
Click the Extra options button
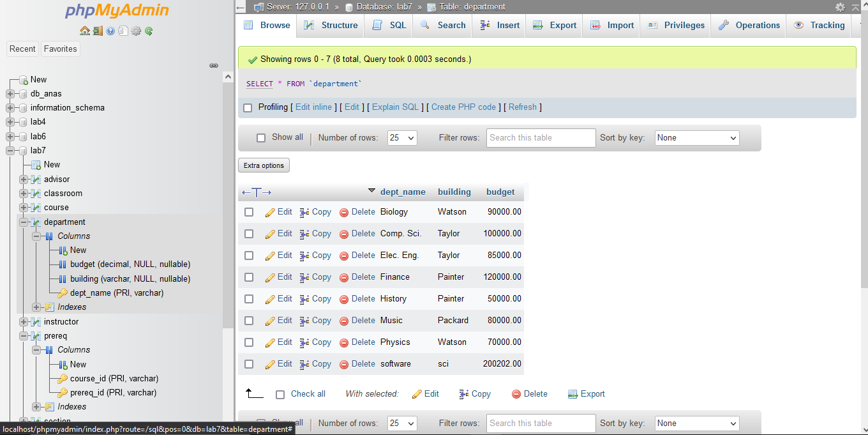(x=264, y=165)
